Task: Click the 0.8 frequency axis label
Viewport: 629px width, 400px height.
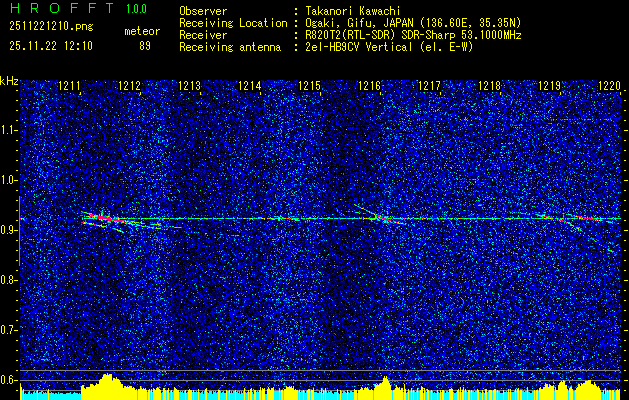Action: [7, 280]
